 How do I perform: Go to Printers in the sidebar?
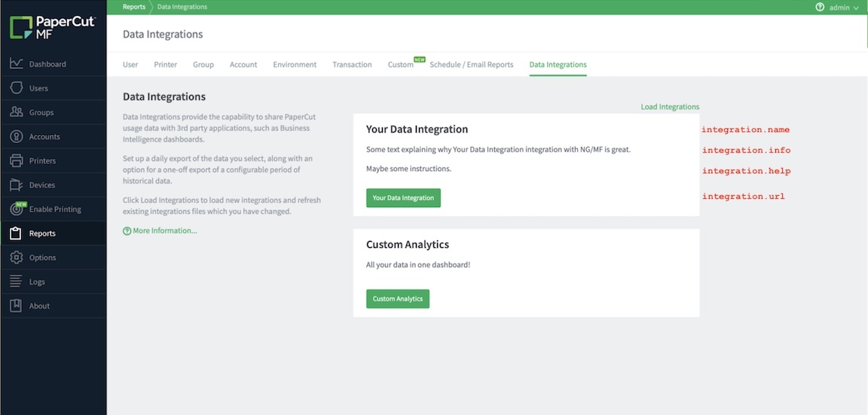[x=53, y=161]
